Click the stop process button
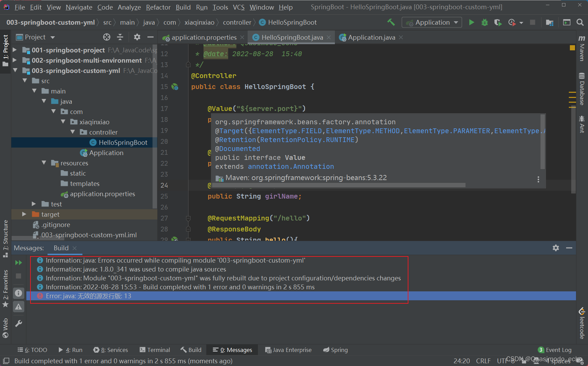Image resolution: width=588 pixels, height=366 pixels. pyautogui.click(x=532, y=22)
